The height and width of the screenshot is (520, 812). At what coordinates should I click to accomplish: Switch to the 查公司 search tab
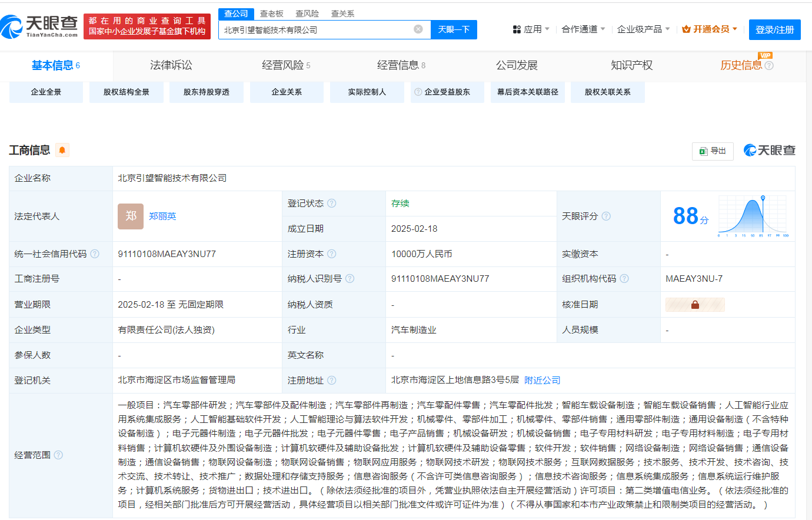[x=236, y=14]
